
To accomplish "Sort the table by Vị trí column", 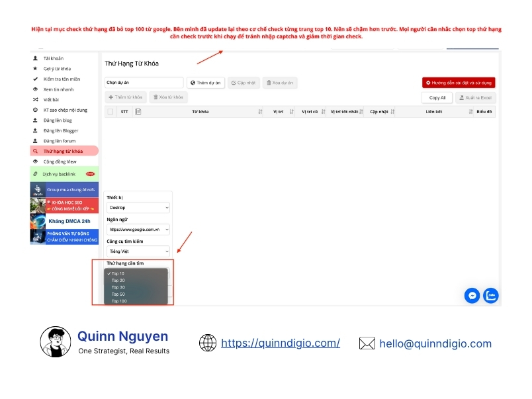I will pyautogui.click(x=291, y=112).
